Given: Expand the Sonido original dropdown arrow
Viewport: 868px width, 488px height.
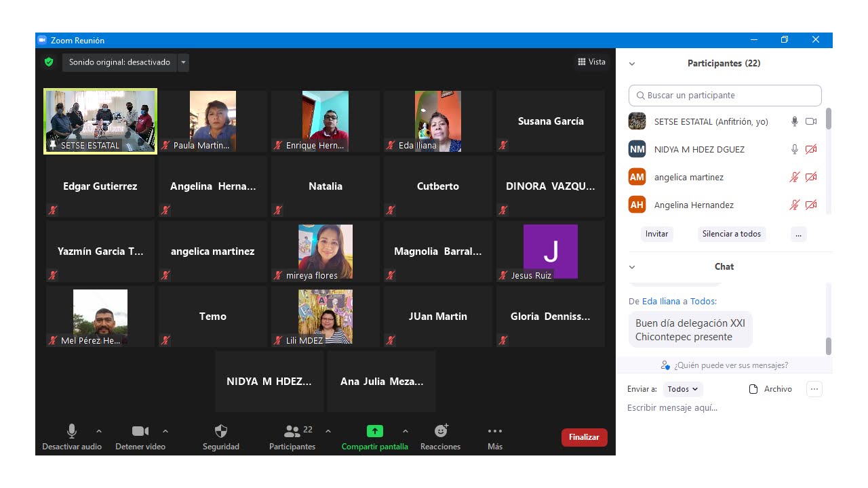Looking at the screenshot, I should pos(183,62).
